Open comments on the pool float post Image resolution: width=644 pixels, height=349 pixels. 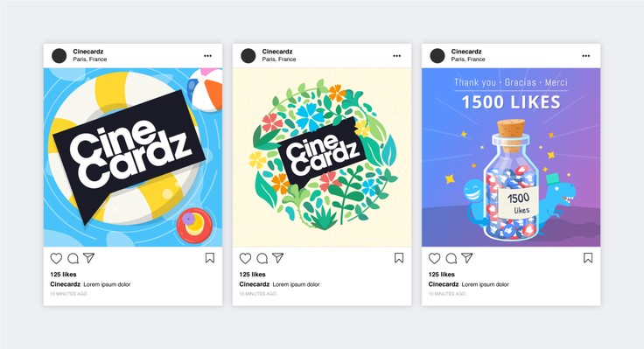(x=73, y=258)
